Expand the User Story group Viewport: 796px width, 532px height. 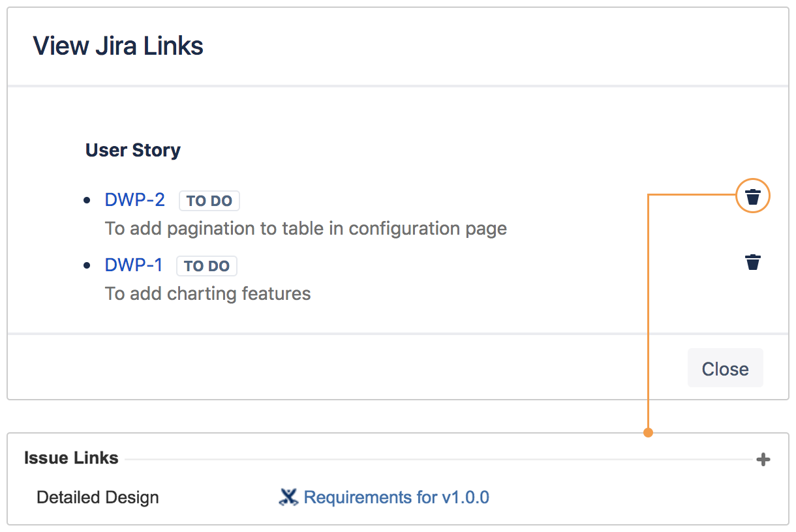[x=132, y=150]
